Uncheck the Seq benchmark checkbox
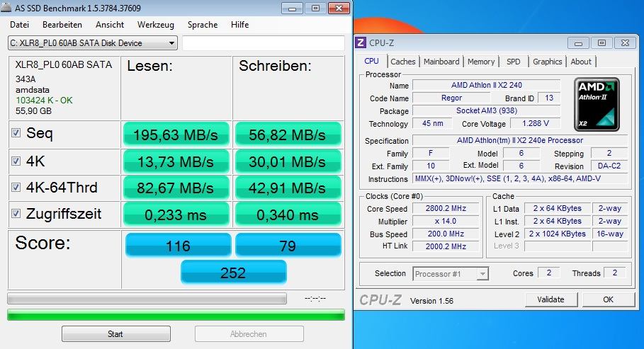 pyautogui.click(x=16, y=132)
